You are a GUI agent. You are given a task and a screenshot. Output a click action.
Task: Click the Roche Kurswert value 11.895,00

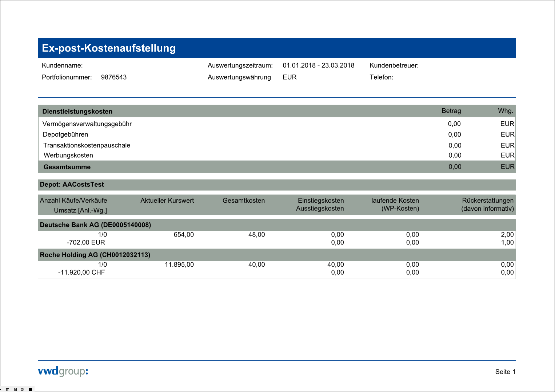(179, 264)
